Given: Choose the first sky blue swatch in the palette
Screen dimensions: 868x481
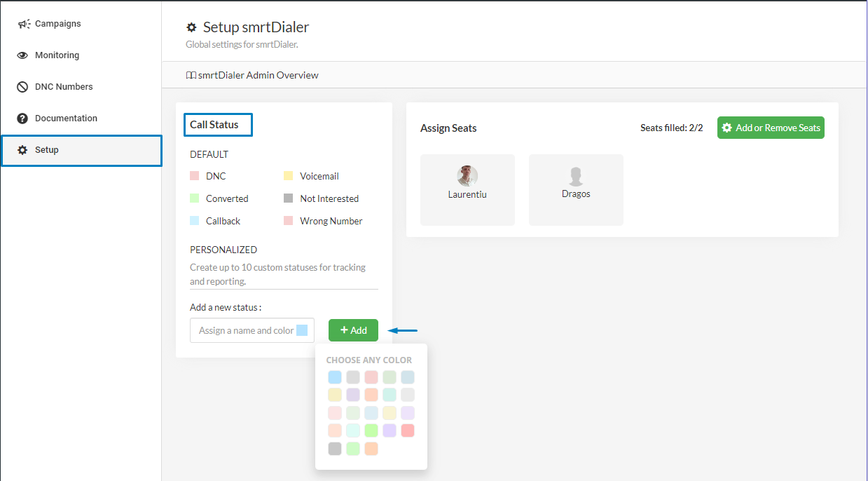Looking at the screenshot, I should [335, 377].
